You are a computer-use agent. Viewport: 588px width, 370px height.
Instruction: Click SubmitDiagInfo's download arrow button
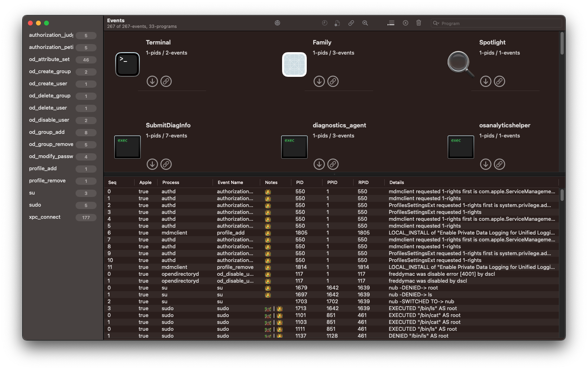click(152, 164)
